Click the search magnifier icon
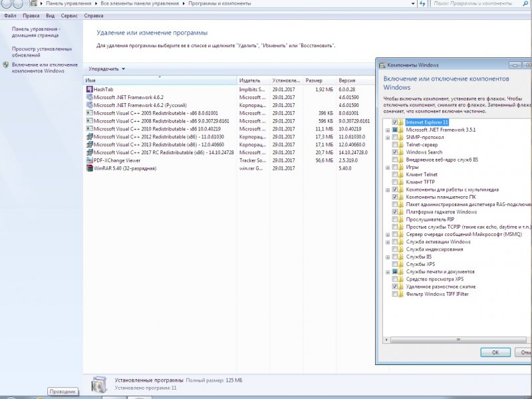Image resolution: width=532 pixels, height=399 pixels. [x=525, y=3]
